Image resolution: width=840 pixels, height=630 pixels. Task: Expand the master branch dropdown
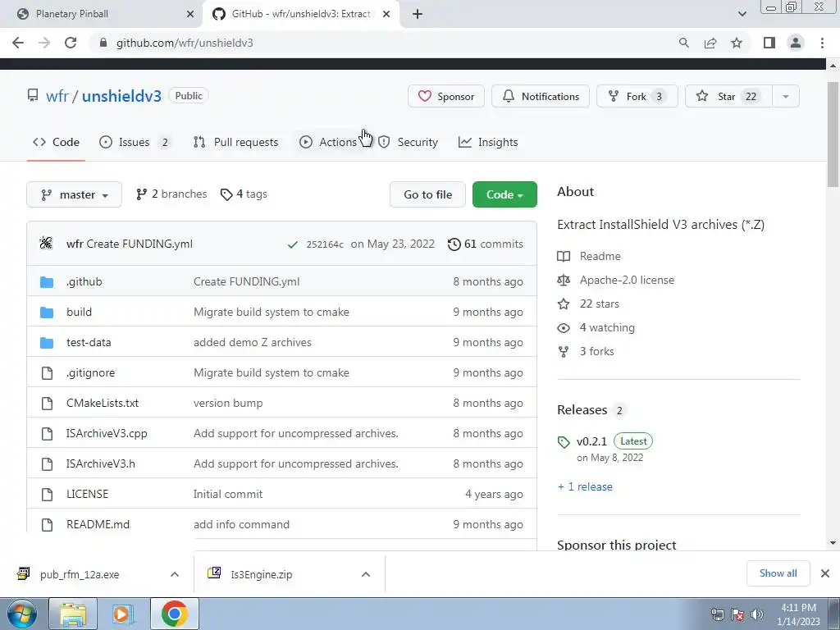(74, 194)
